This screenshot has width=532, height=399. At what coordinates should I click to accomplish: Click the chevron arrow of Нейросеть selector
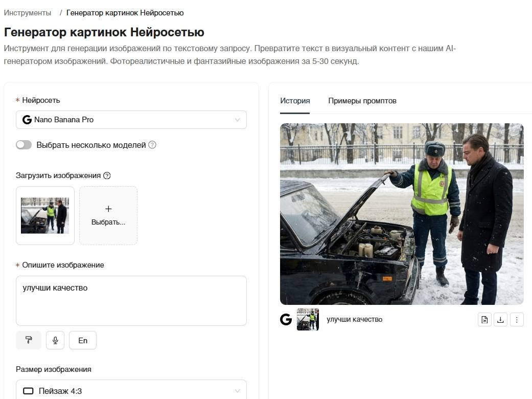[237, 120]
